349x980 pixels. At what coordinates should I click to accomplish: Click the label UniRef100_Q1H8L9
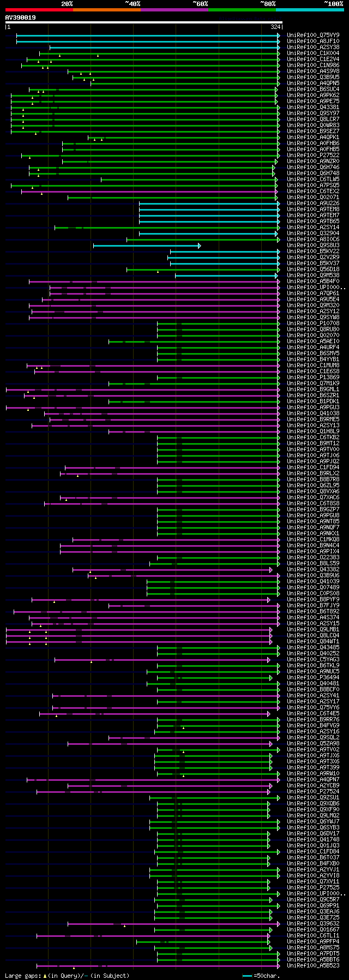pos(313,431)
